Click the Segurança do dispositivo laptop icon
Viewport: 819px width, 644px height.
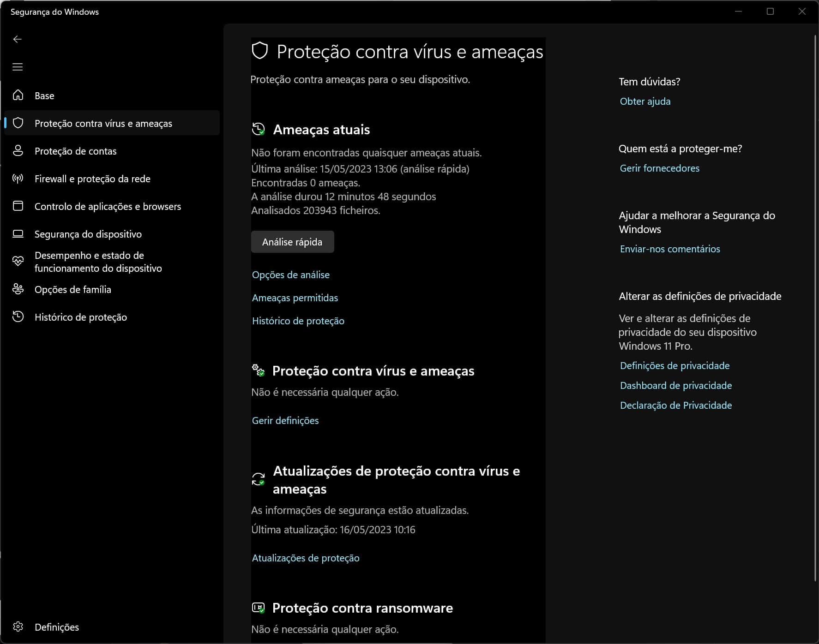click(18, 234)
